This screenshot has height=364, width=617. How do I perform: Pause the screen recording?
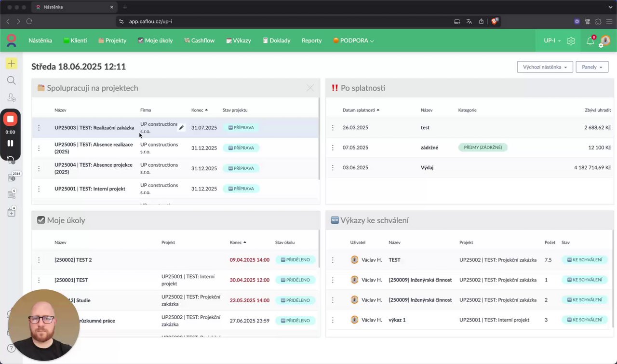[10, 143]
